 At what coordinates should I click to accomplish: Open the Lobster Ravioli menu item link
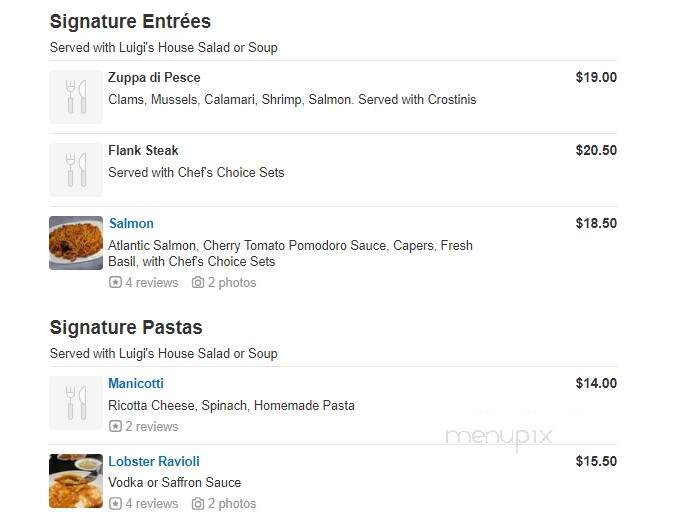tap(154, 461)
